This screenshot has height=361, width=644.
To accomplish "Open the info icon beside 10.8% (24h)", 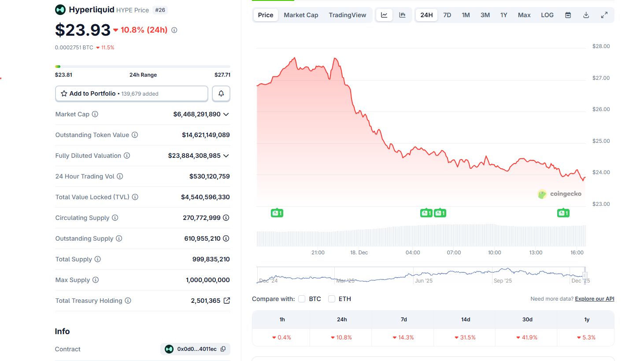I will (174, 30).
